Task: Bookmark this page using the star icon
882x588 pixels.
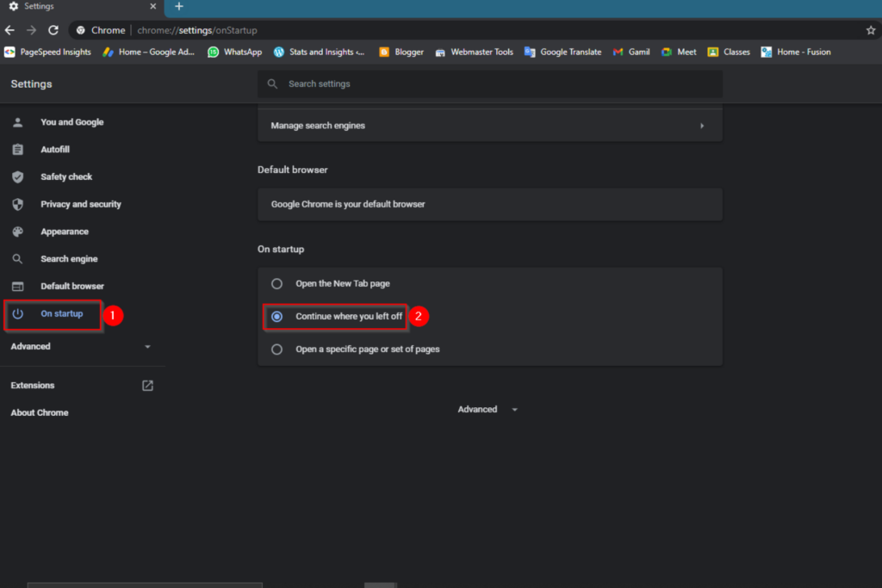Action: point(870,29)
